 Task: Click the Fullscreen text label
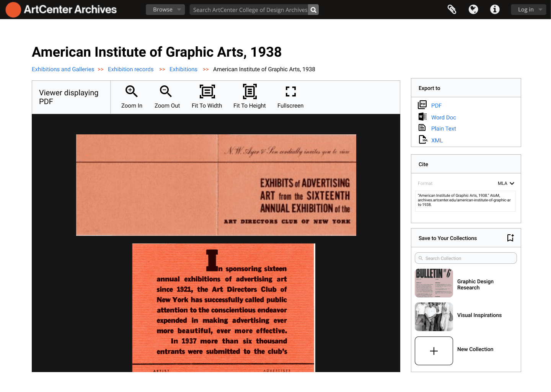coord(290,106)
